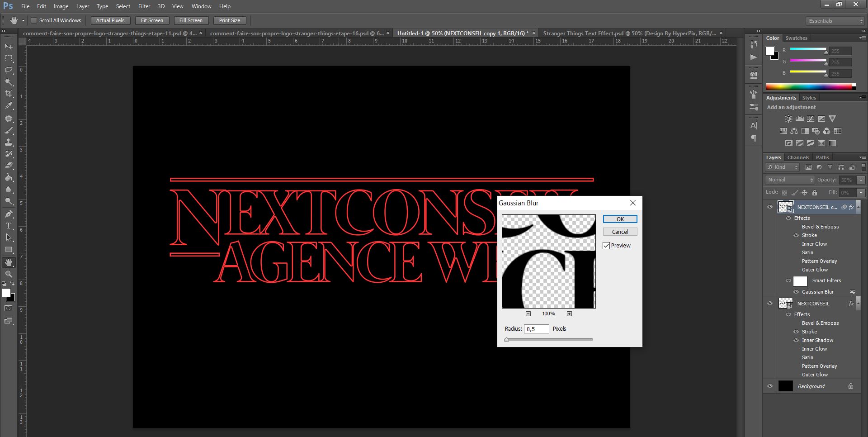Open the Layer menu
The image size is (868, 437).
[x=83, y=6]
